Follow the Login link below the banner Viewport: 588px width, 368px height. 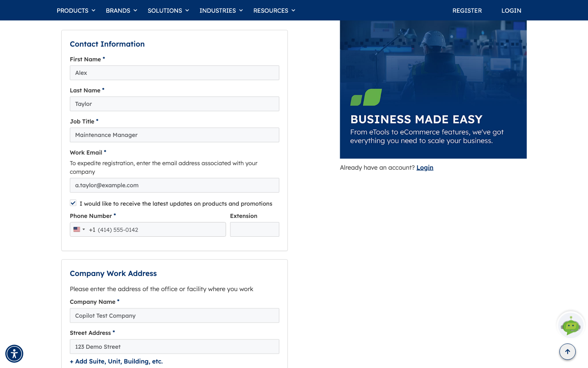click(x=425, y=168)
